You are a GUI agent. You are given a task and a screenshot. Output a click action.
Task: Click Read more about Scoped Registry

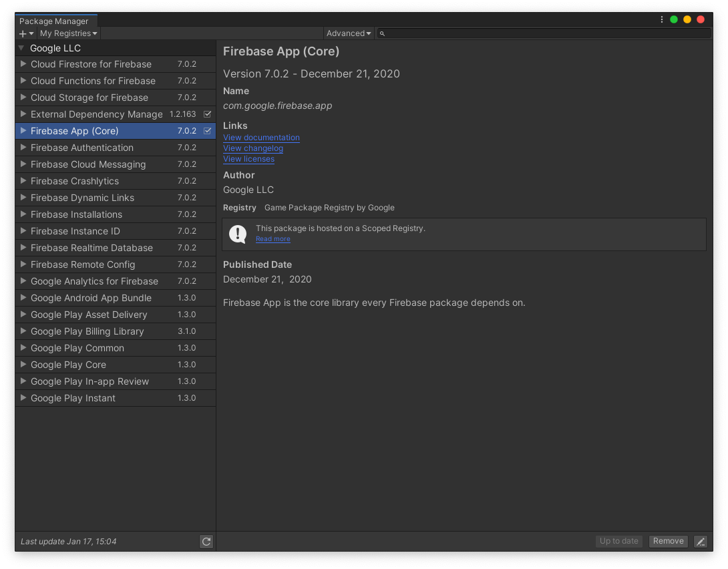tap(273, 239)
